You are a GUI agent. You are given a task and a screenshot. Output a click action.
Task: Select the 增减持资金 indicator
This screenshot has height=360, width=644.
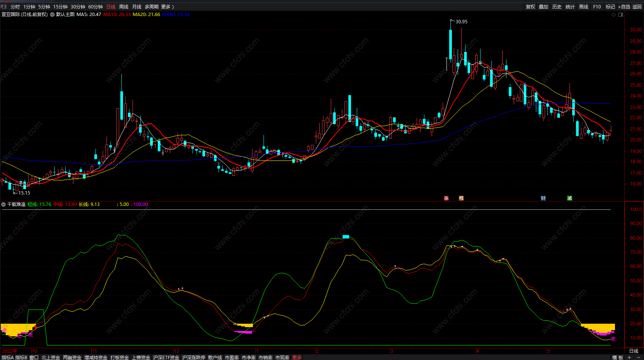click(96, 357)
